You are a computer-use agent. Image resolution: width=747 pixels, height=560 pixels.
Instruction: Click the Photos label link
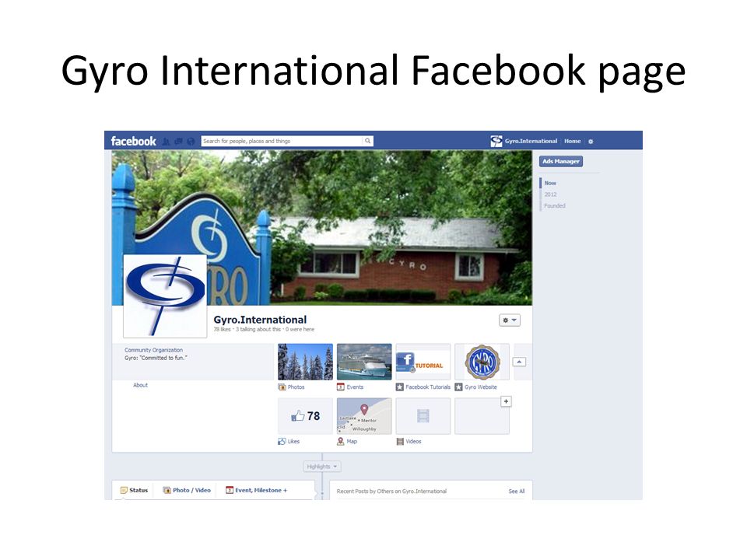click(296, 387)
